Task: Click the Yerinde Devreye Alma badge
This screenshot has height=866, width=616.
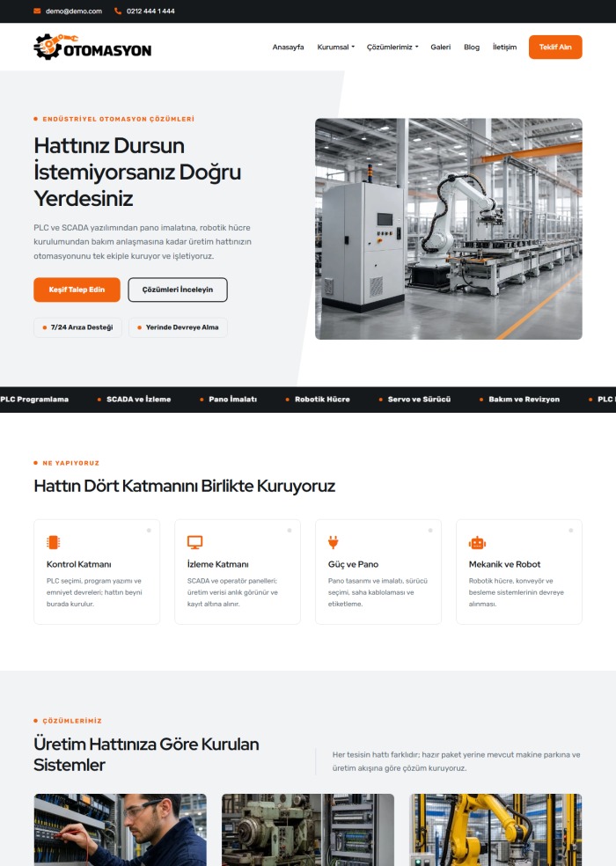Action: 178,327
